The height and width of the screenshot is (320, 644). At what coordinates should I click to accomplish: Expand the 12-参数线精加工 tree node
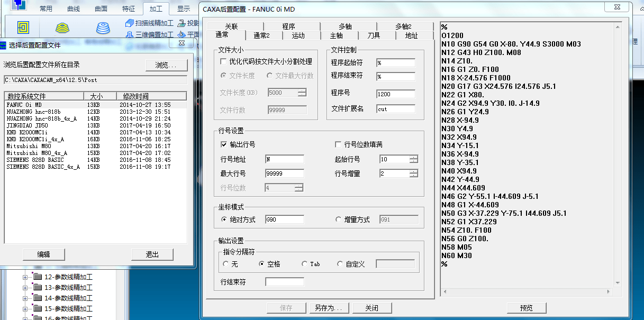coord(24,277)
